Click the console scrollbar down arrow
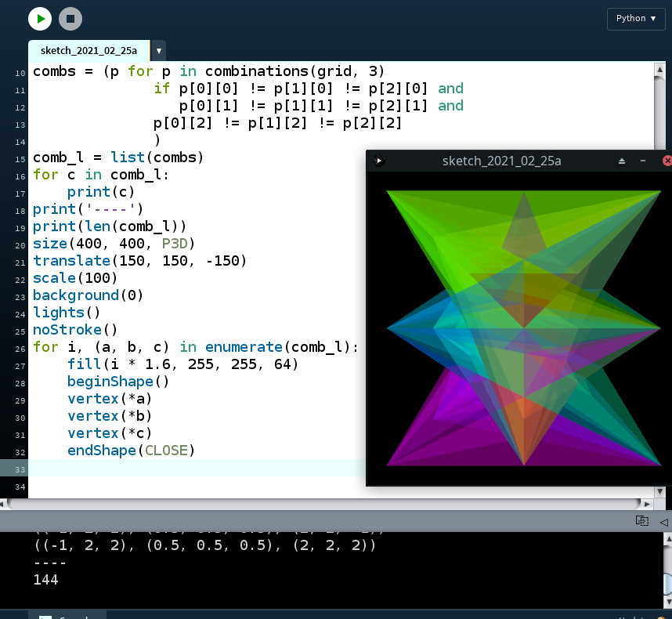 coord(668,603)
